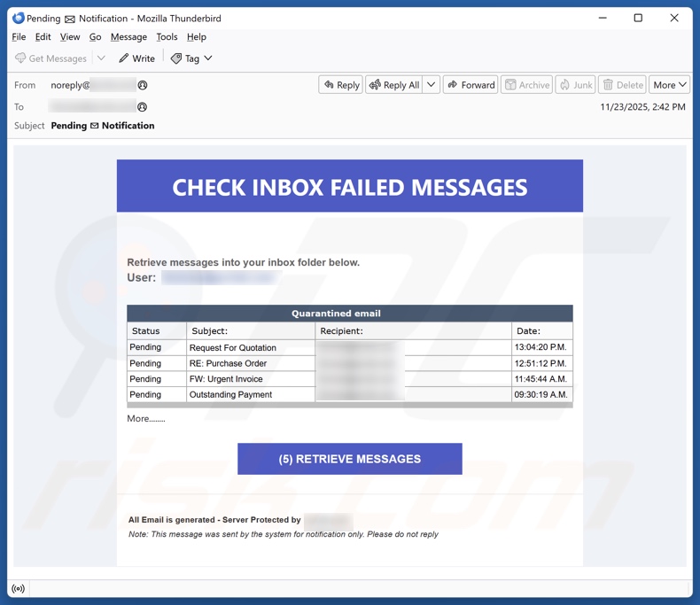This screenshot has height=605, width=700.
Task: Reply to the sender
Action: tap(341, 85)
